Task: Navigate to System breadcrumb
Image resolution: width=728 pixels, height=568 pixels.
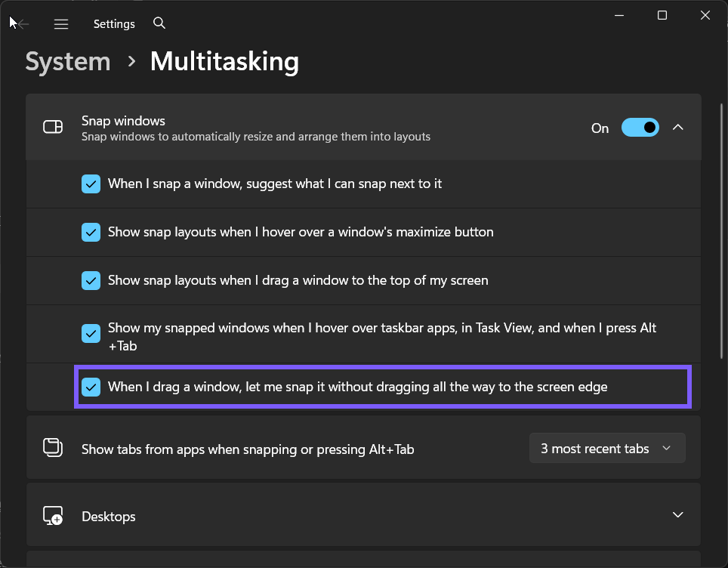Action: (x=68, y=62)
